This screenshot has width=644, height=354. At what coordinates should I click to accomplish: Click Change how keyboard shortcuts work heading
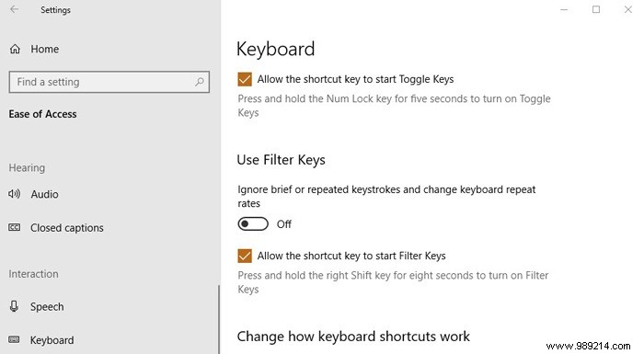353,337
